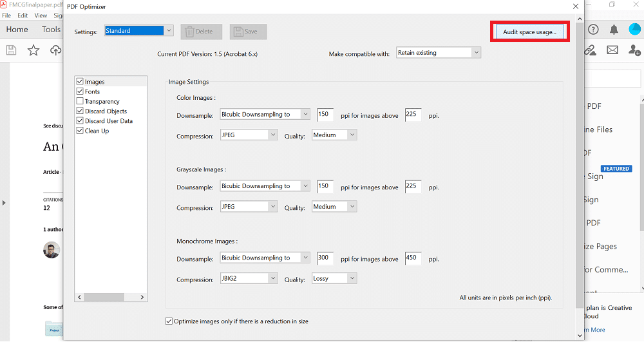
Task: Enable the Transparency checkbox
Action: click(x=80, y=102)
